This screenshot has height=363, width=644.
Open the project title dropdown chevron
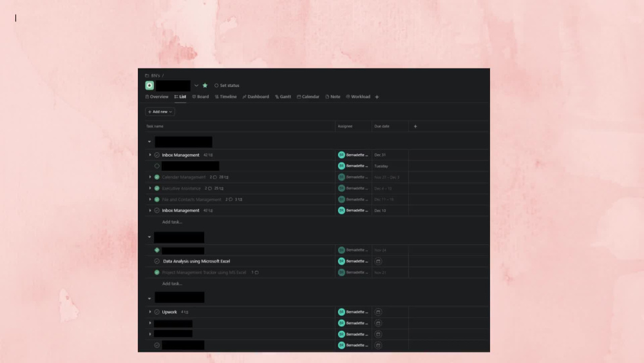(196, 86)
